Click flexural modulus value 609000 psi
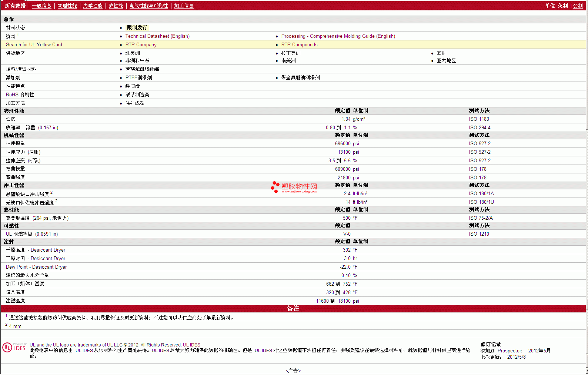 pos(347,169)
